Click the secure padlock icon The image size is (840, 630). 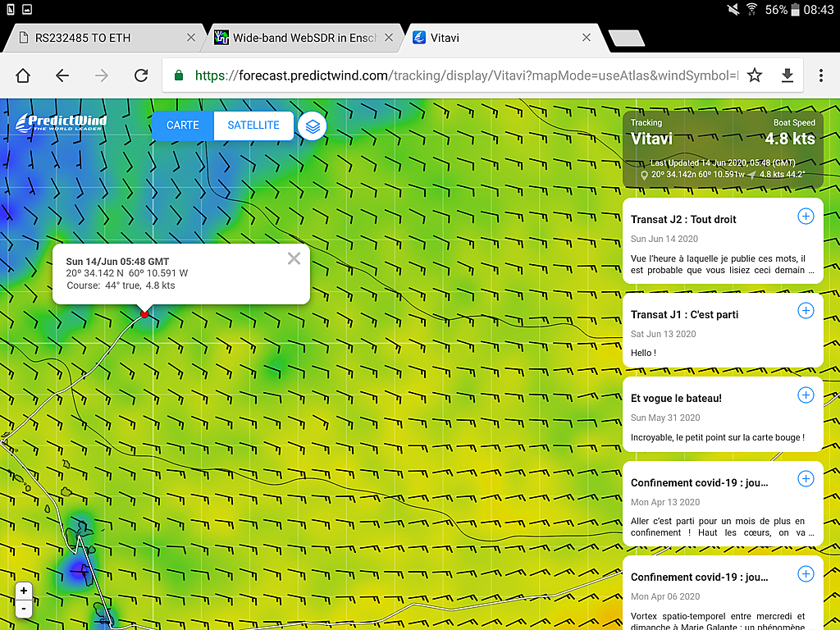pyautogui.click(x=179, y=75)
